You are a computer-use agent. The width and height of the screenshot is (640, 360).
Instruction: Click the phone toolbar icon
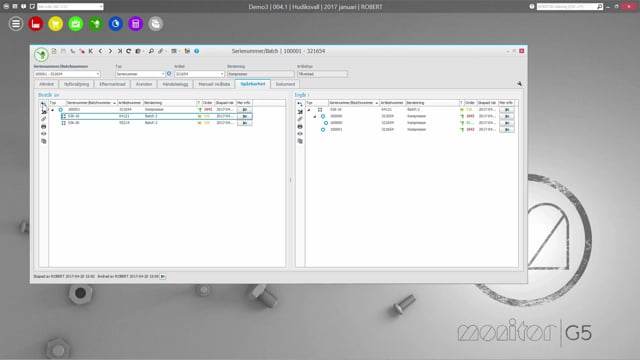73,51
